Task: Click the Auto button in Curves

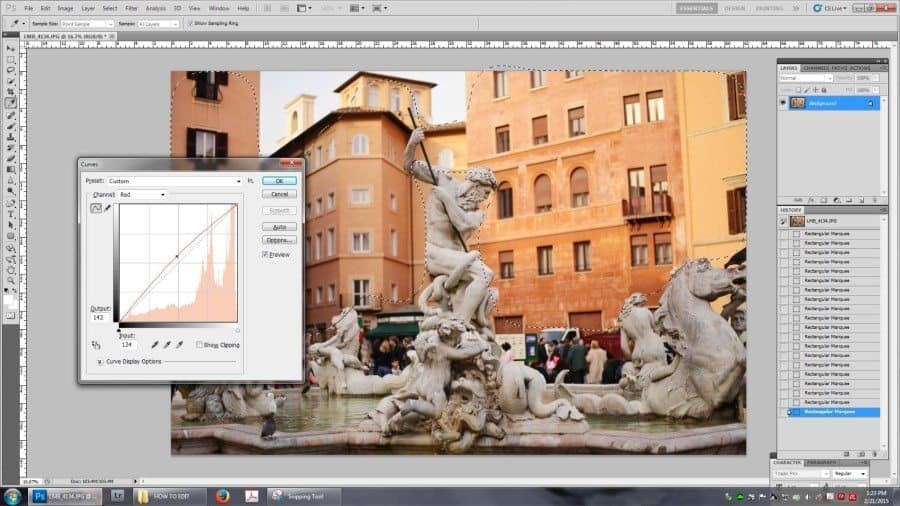Action: coord(280,227)
